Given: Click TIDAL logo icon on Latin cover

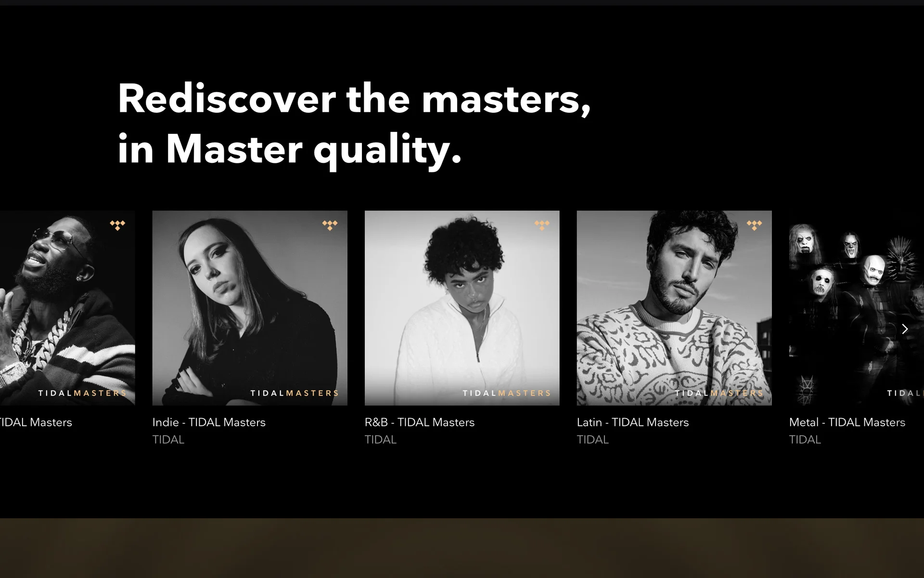Looking at the screenshot, I should tap(754, 225).
